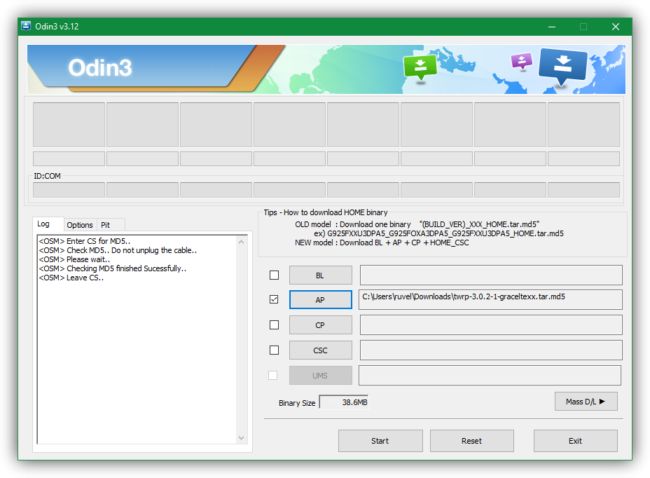This screenshot has width=650, height=478.
Task: Click the AP path field with twrp file
Action: click(491, 300)
